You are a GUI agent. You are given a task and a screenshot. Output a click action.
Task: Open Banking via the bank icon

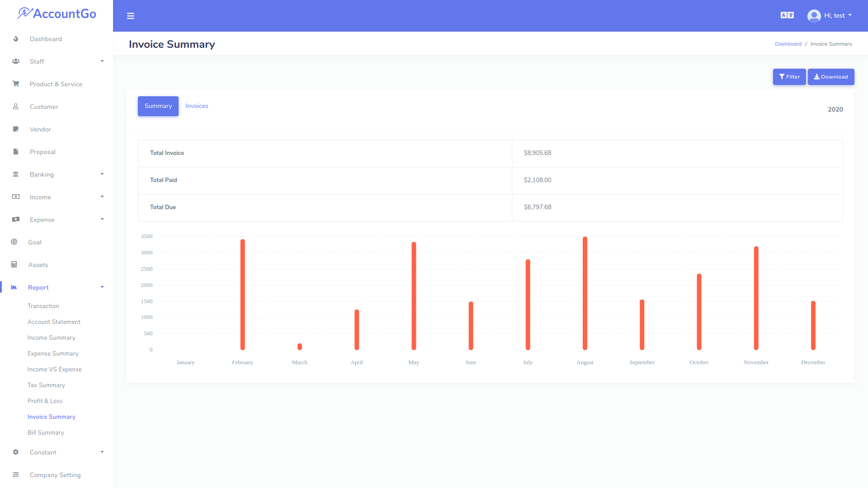click(16, 174)
